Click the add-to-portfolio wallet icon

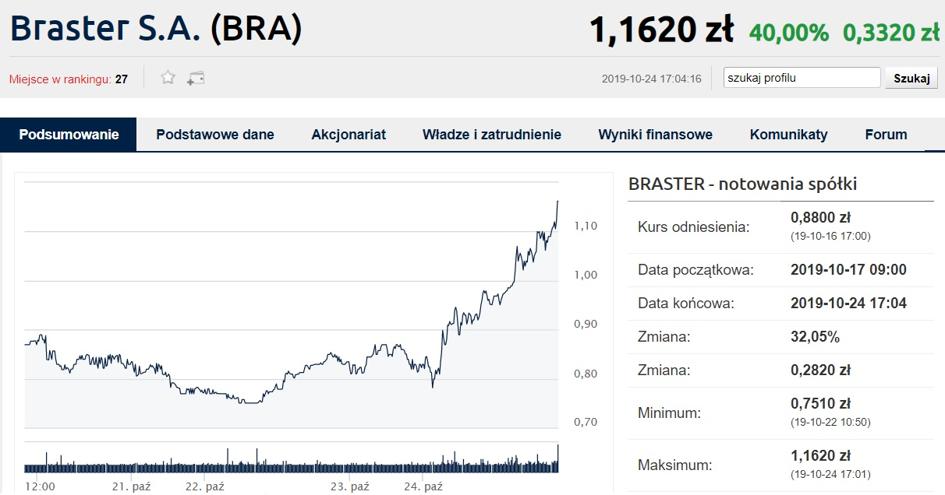point(195,78)
